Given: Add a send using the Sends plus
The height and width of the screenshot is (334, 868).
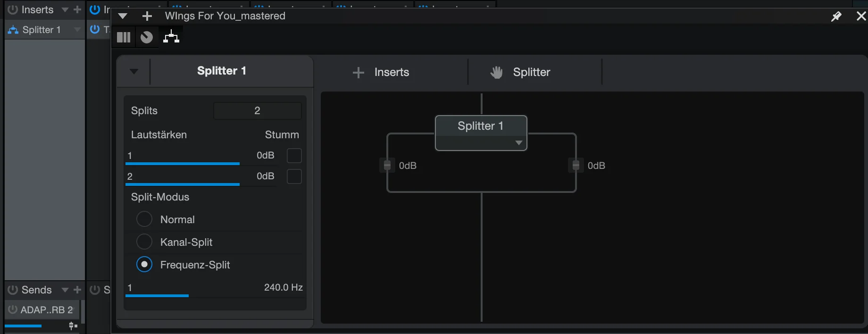Looking at the screenshot, I should point(77,290).
